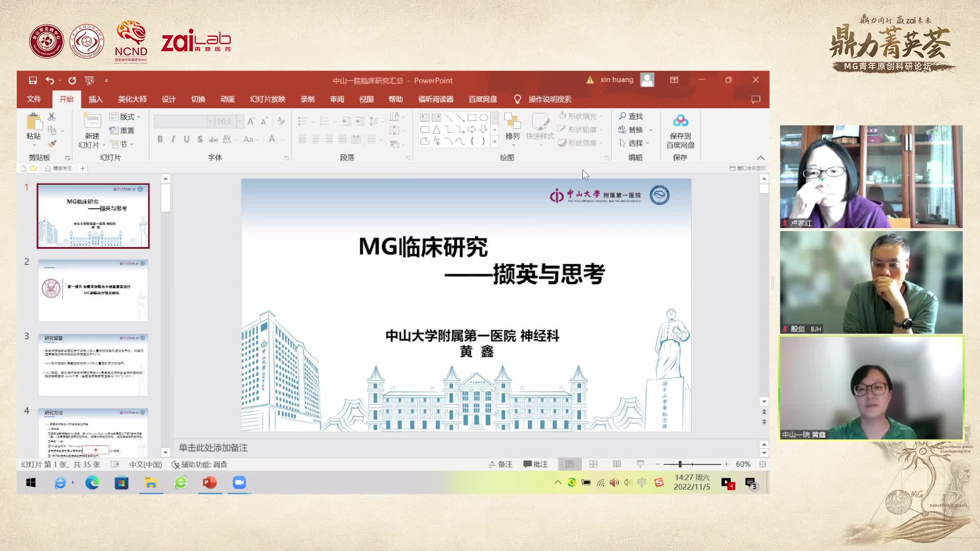Viewport: 980px width, 551px height.
Task: Open the Slide Show (幻灯片放映) tab
Action: coord(267,99)
